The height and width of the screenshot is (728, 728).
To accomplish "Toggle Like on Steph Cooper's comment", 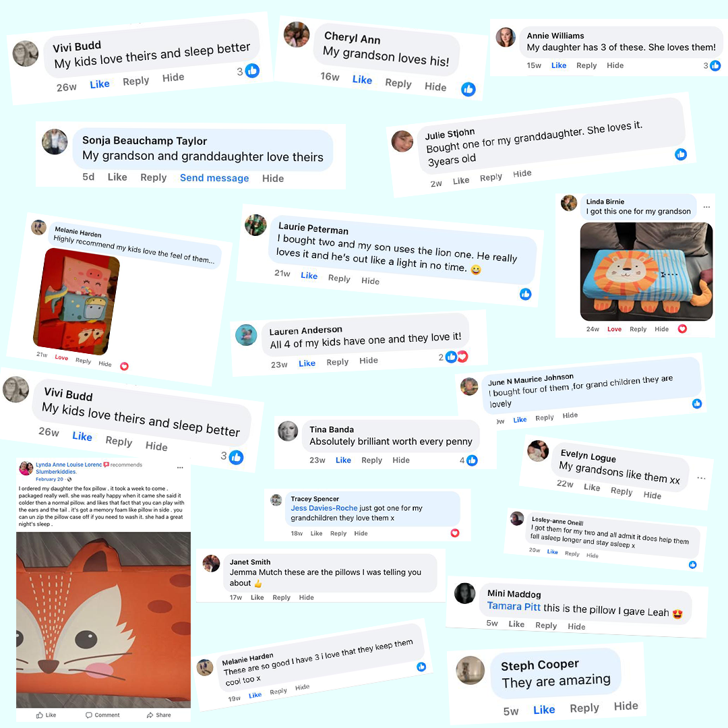I will [544, 709].
